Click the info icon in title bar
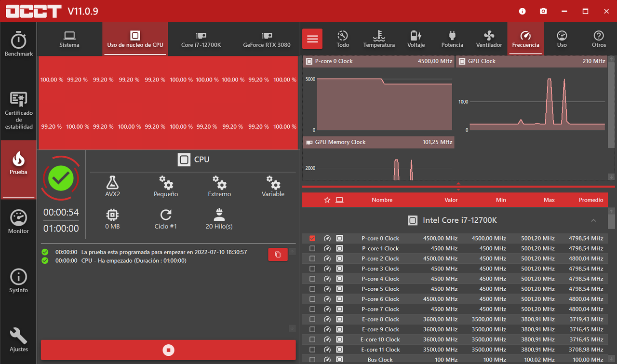Screen dimensions: 617x364 point(523,11)
